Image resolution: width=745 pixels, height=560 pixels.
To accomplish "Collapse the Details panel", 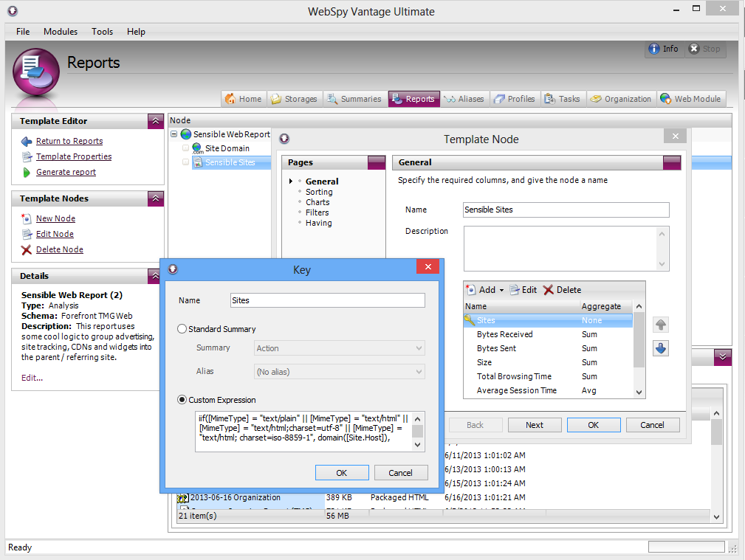I will 154,276.
